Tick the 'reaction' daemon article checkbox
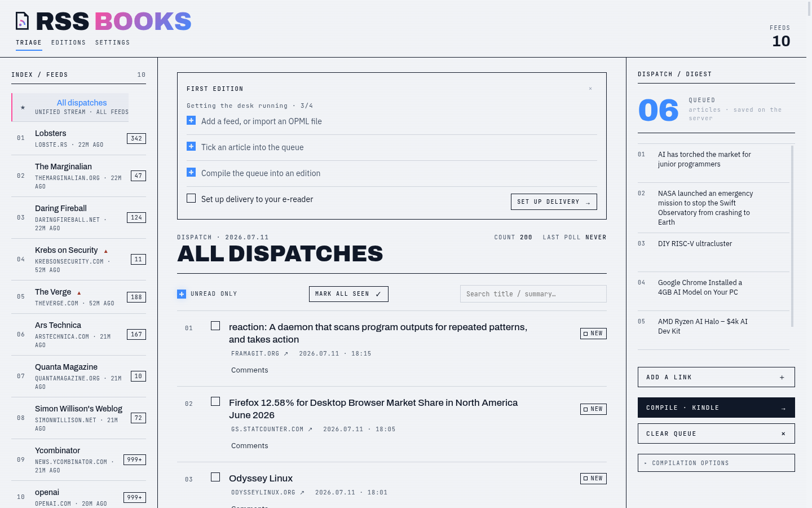This screenshot has height=508, width=812. tap(215, 326)
